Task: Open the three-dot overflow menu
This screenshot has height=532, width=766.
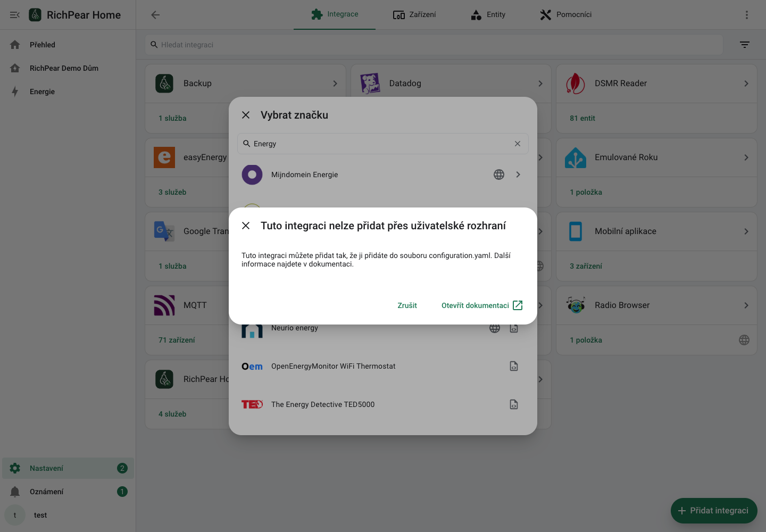Action: pyautogui.click(x=747, y=15)
